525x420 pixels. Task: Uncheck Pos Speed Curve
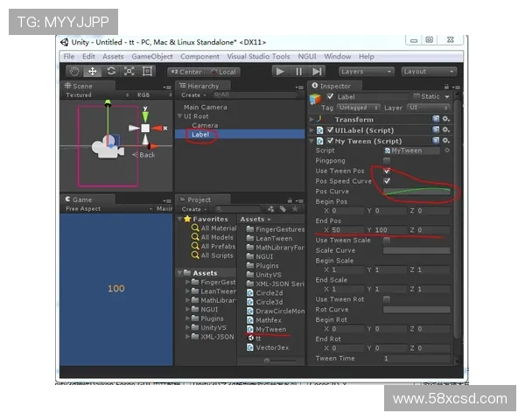click(387, 181)
